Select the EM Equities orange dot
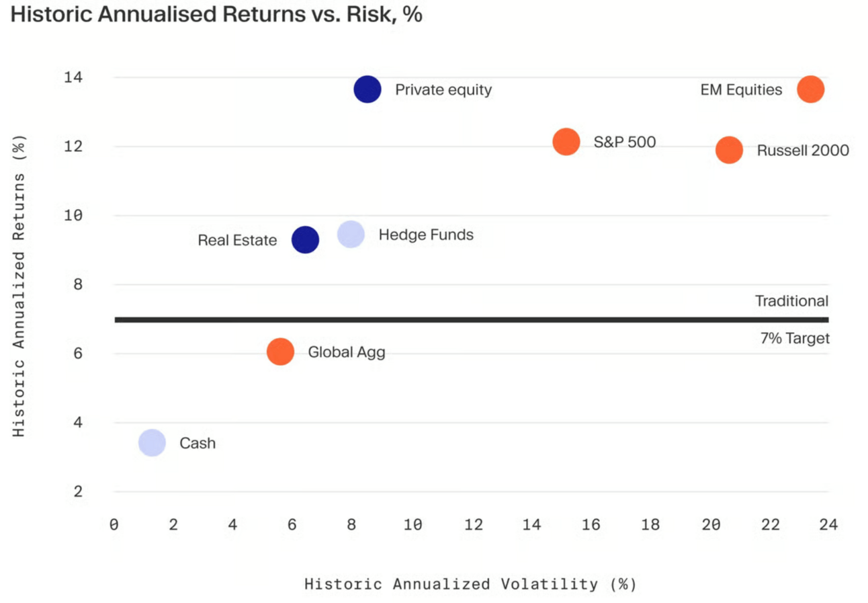868x603 pixels. coord(810,89)
